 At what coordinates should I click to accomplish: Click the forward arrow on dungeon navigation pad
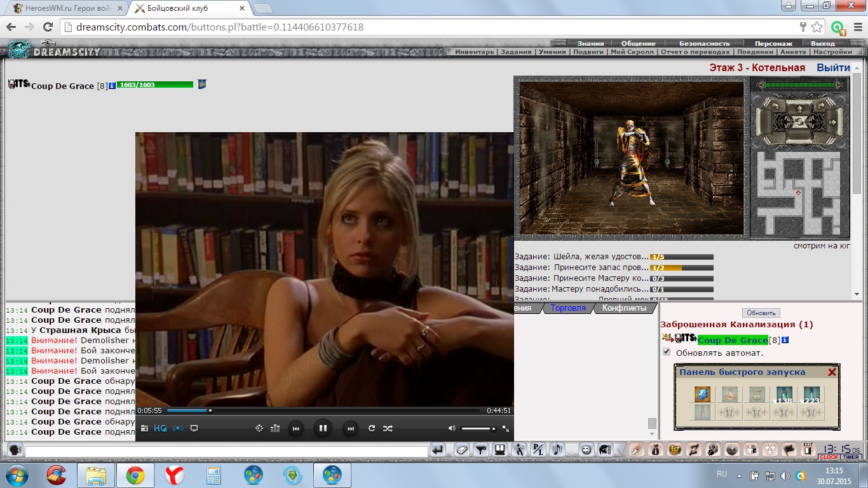coord(798,108)
